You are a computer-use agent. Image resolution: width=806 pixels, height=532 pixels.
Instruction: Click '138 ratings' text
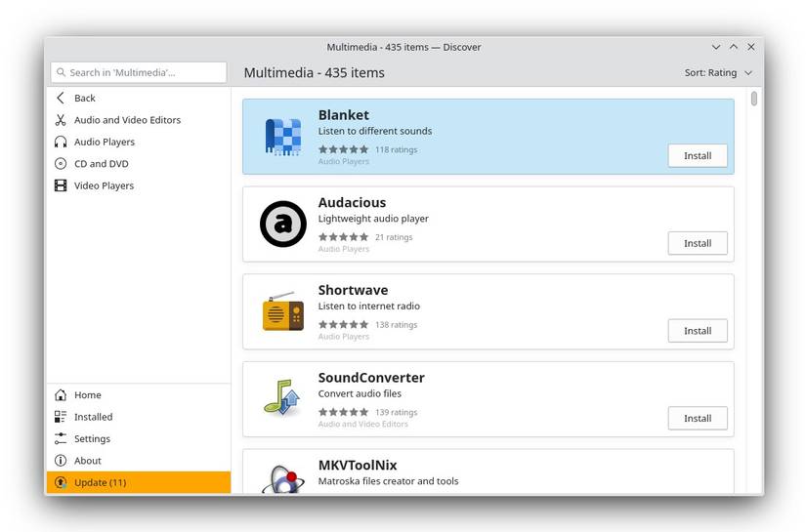point(396,325)
